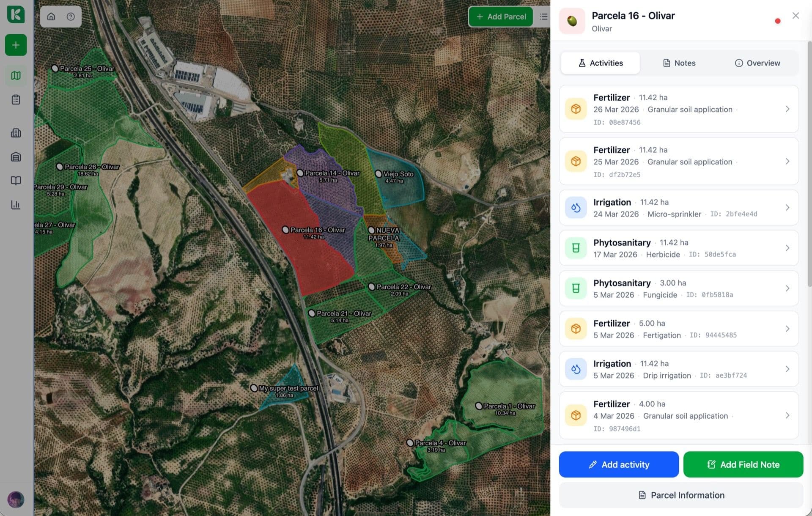This screenshot has height=516, width=812.
Task: Select the clipboard activities icon in sidebar
Action: [x=16, y=99]
